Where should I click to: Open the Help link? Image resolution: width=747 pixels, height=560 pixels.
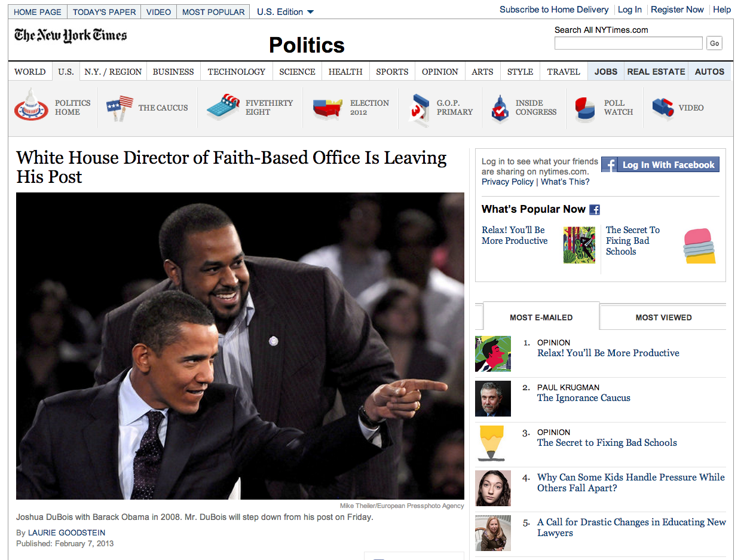point(722,10)
